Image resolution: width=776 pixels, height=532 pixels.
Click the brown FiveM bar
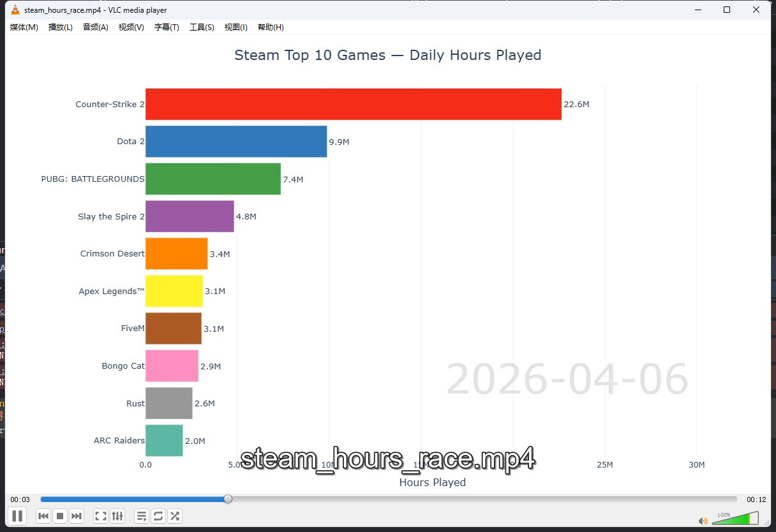174,329
